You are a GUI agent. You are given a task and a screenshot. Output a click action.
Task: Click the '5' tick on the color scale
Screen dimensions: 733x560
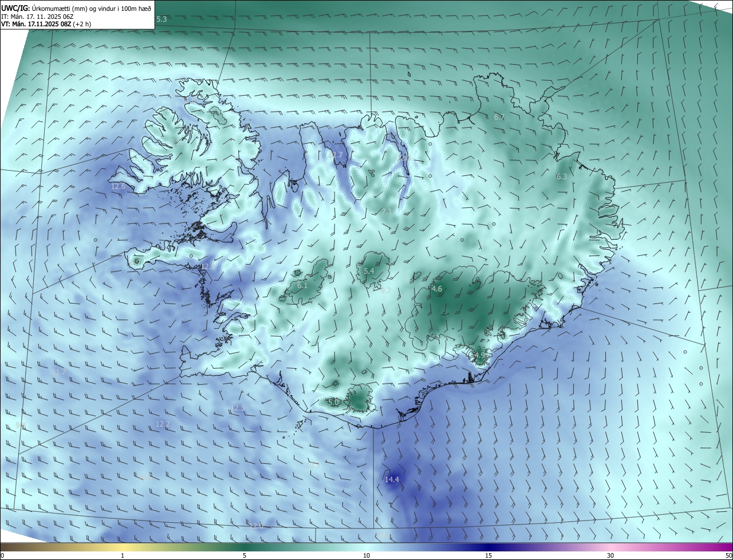click(x=245, y=555)
